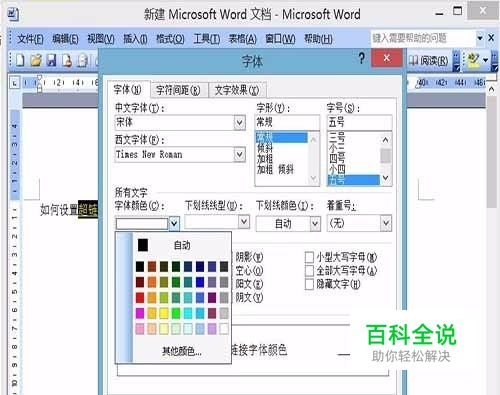Image resolution: width=500 pixels, height=395 pixels.
Task: Click the 空心(O) outline effect option
Action: pos(249,270)
